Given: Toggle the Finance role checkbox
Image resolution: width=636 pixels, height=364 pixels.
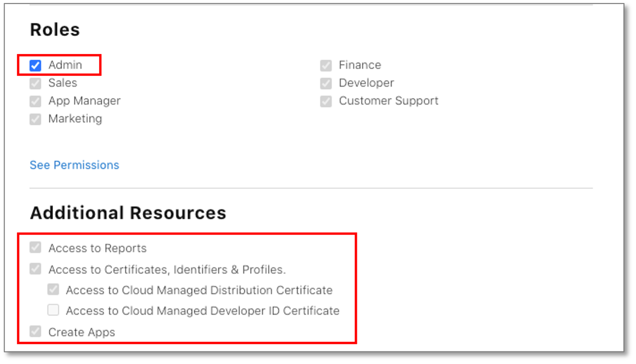Looking at the screenshot, I should click(326, 65).
